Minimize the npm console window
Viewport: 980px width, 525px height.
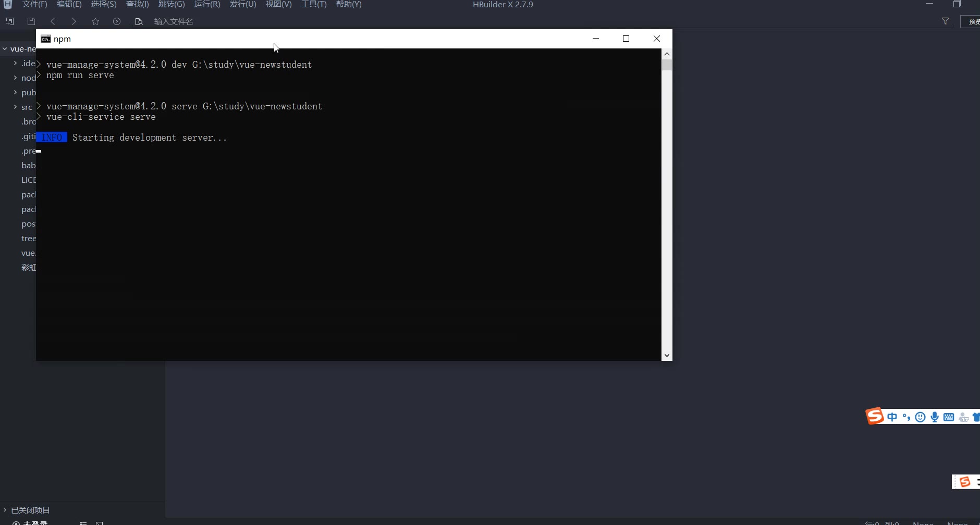coord(596,39)
